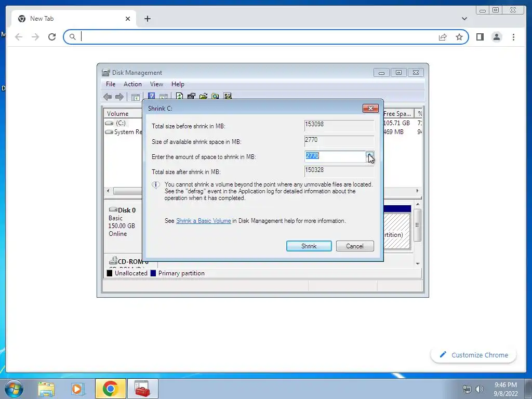
Task: Open File Explorer from taskbar
Action: pos(46,389)
